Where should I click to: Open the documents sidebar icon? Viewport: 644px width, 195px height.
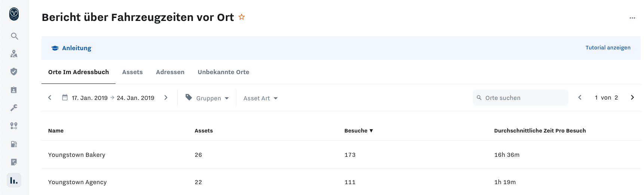pos(14,162)
